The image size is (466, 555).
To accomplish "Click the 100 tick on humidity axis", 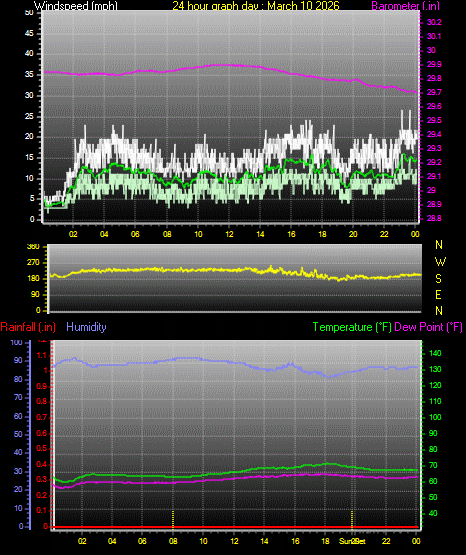I will pyautogui.click(x=17, y=343).
